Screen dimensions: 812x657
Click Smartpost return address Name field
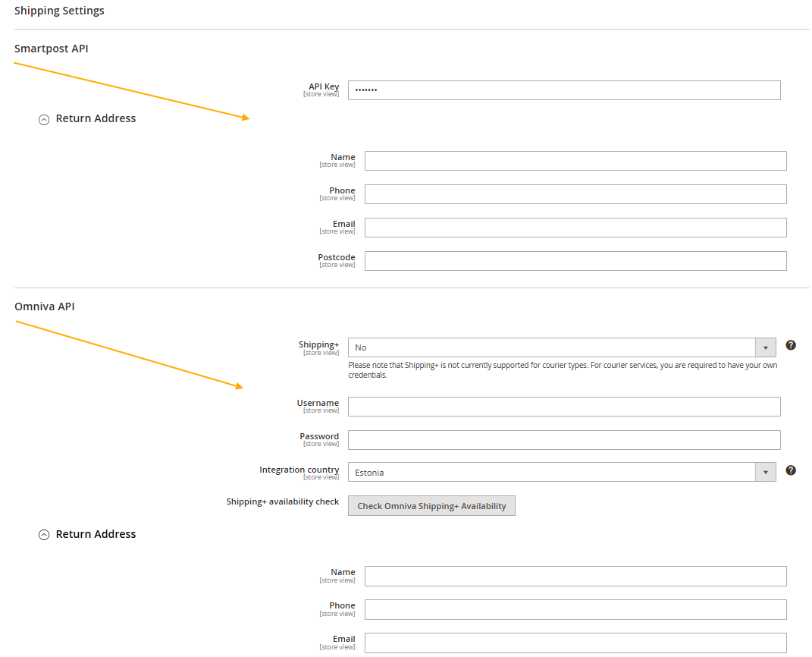tap(575, 161)
